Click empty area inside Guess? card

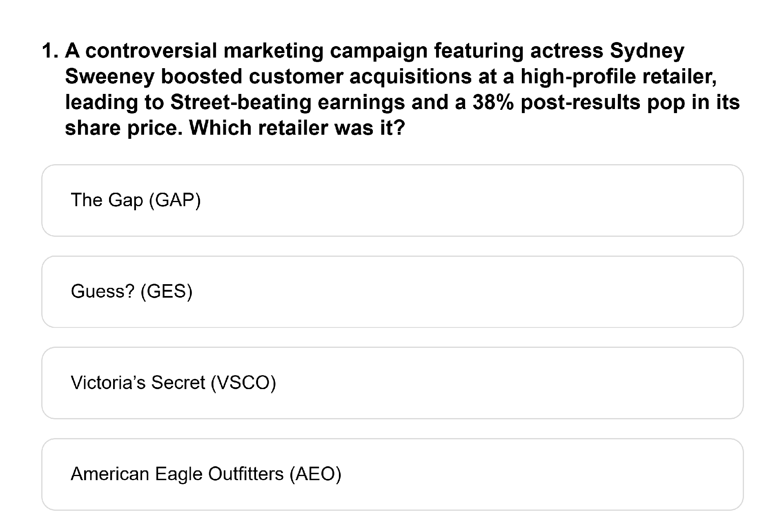pos(490,292)
